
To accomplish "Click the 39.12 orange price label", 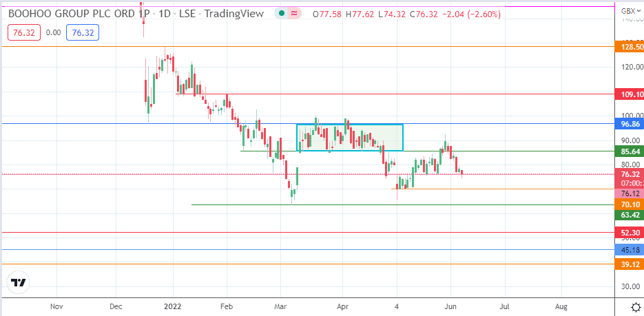I will pos(630,266).
